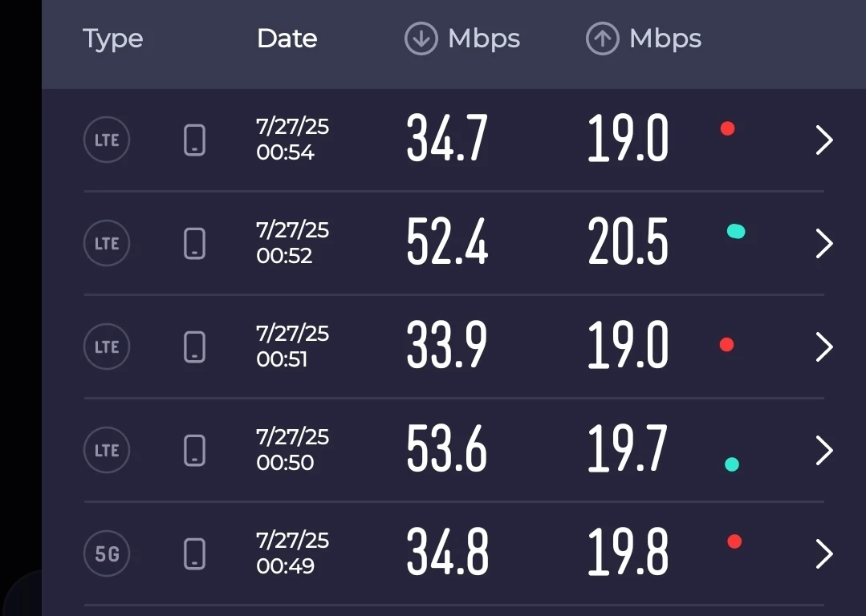
Task: Open the 53.6 download speed result
Action: [x=447, y=450]
